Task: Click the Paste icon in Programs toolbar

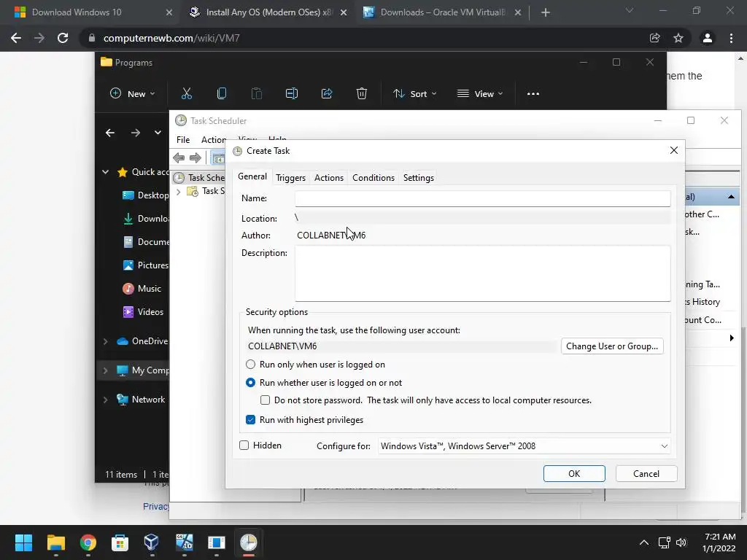Action: [257, 94]
